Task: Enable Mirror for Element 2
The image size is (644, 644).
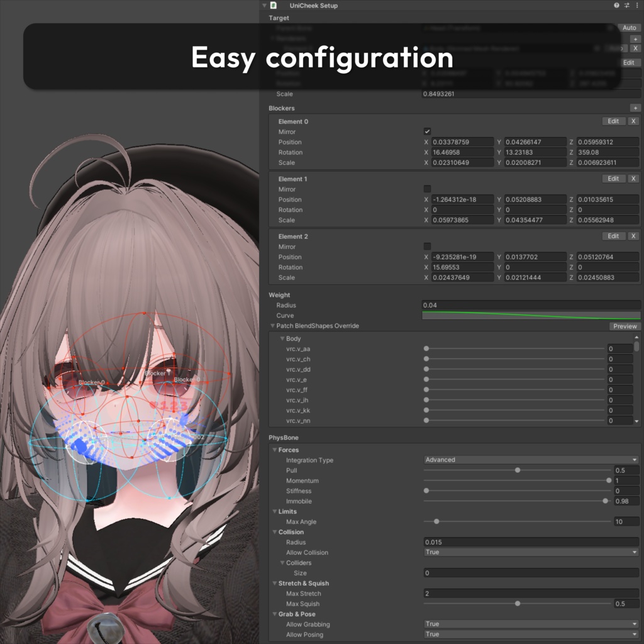Action: (x=427, y=247)
